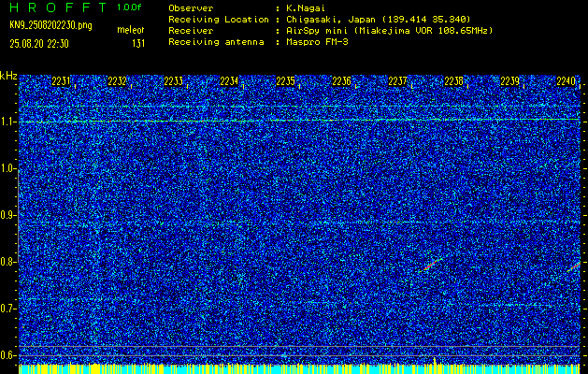
Task: Click the kHz axis unit label
Action: point(8,76)
